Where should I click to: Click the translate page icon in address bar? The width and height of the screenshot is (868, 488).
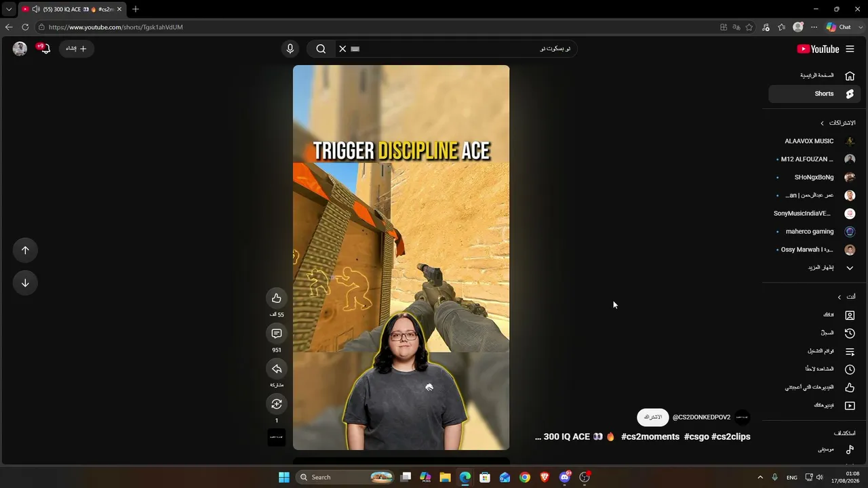[x=736, y=27]
